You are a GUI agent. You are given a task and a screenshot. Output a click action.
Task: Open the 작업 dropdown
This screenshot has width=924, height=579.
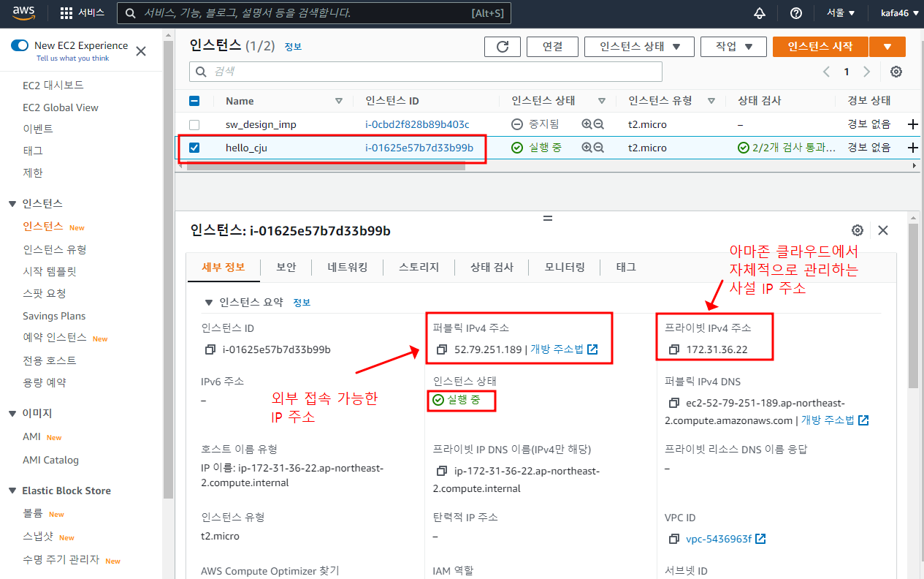coord(733,46)
